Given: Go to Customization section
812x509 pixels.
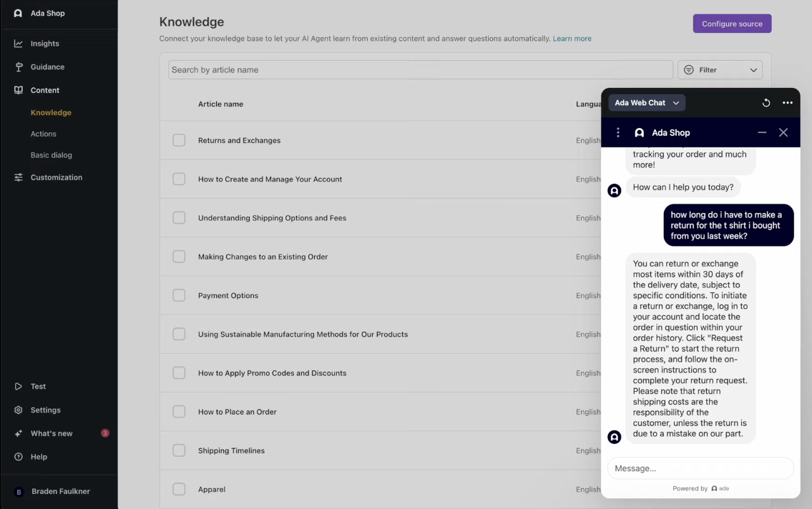Looking at the screenshot, I should pos(57,177).
